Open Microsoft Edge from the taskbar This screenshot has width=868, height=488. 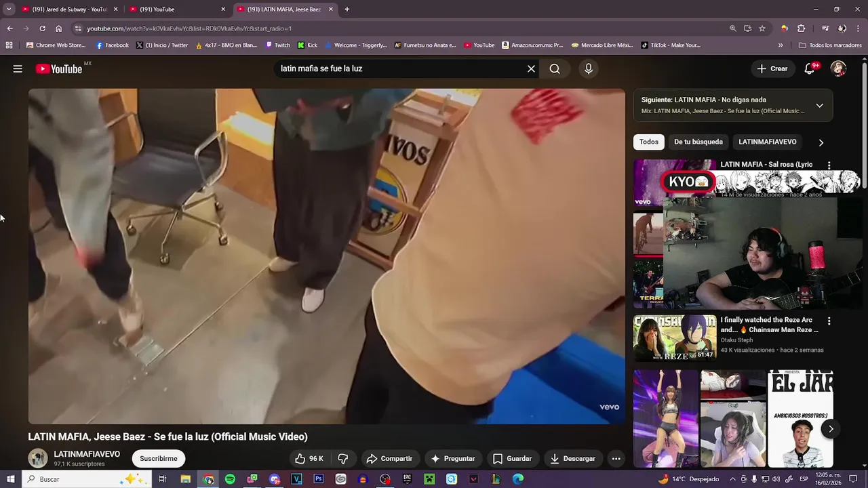pos(518,479)
